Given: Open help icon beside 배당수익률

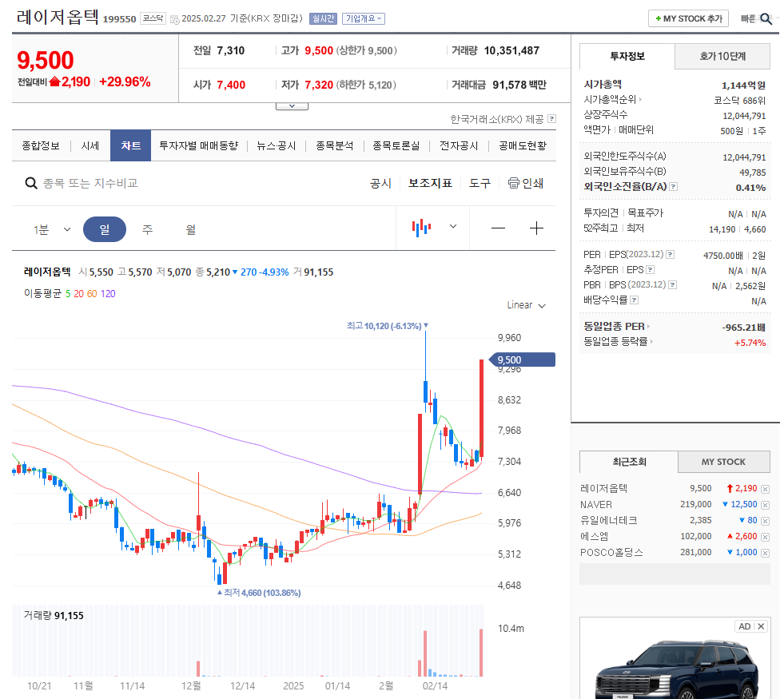Looking at the screenshot, I should coord(635,300).
